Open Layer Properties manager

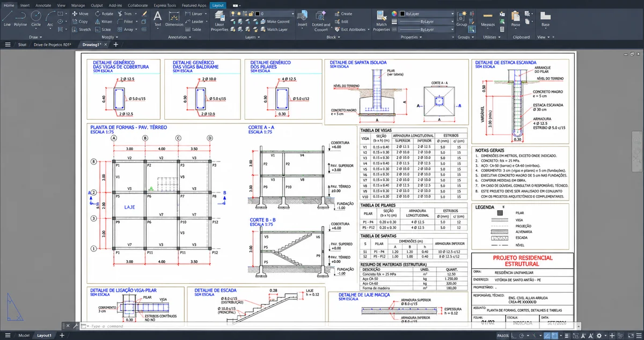coord(219,20)
